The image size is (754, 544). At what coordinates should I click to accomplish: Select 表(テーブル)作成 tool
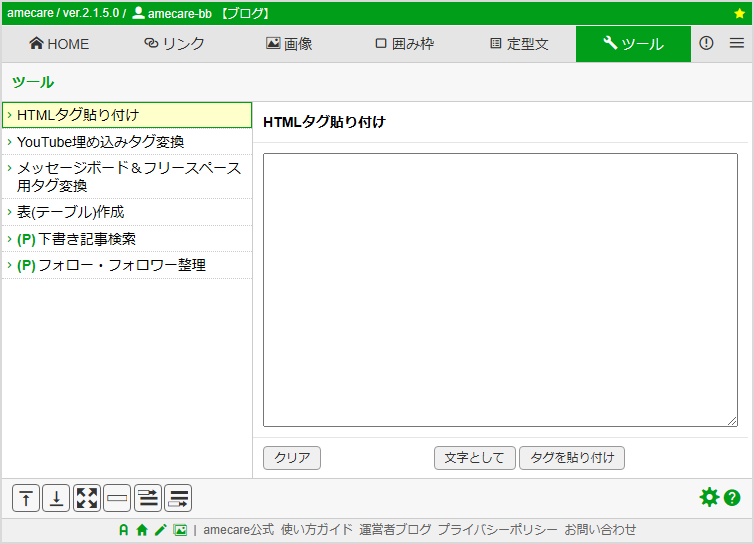coord(70,212)
